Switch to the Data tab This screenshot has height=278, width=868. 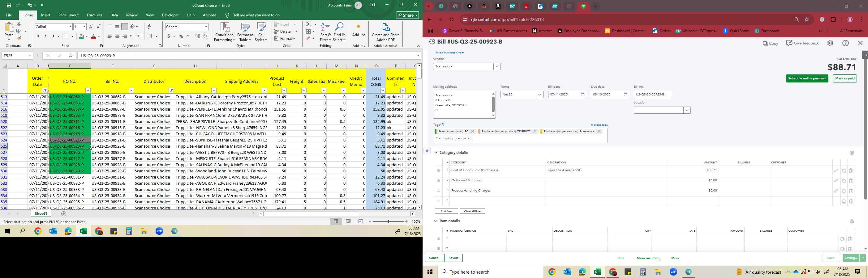point(114,15)
